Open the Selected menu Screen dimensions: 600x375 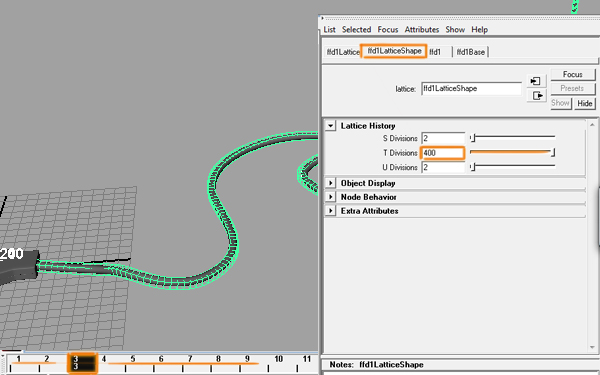[356, 29]
